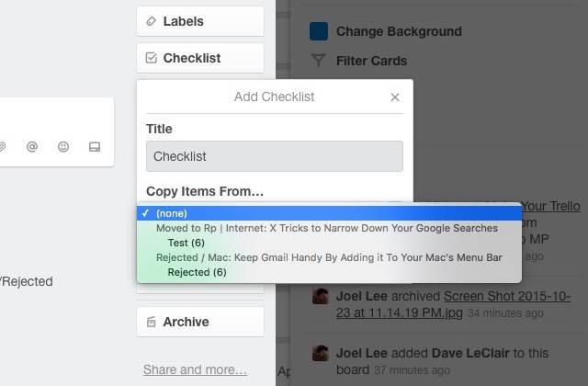Click the Checklist checkbox icon
Viewport: 588px width, 386px height.
click(x=151, y=58)
